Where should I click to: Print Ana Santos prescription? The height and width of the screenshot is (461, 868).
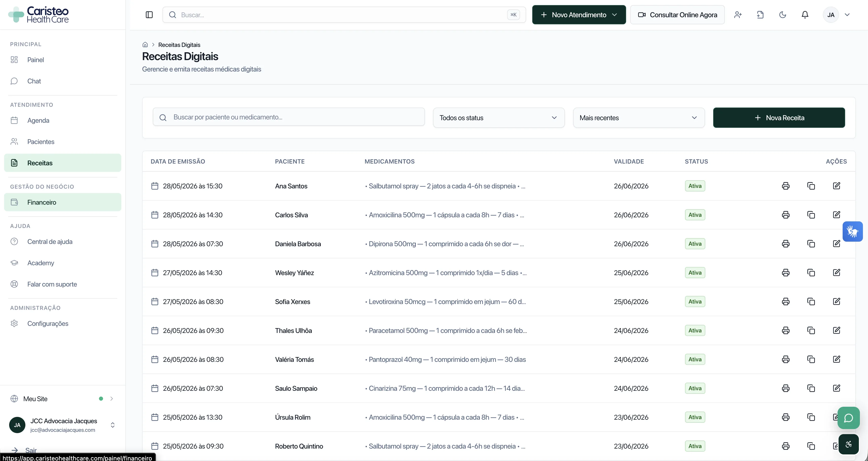(786, 186)
